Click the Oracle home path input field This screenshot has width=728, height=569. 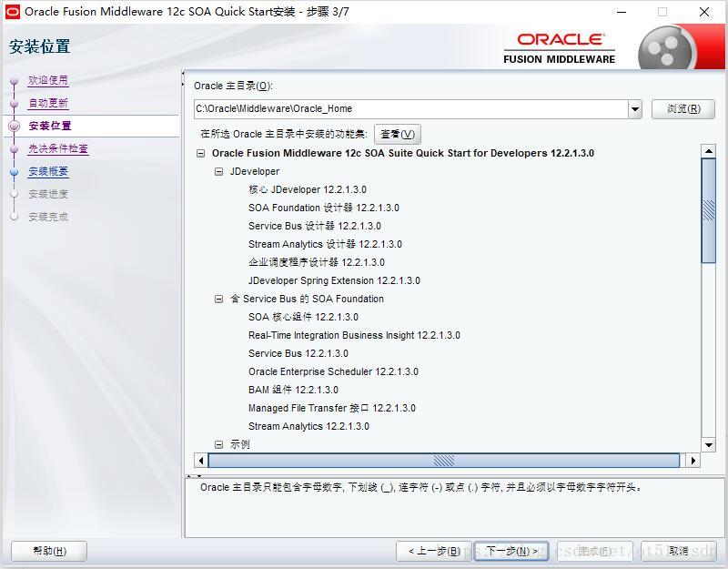pos(411,109)
